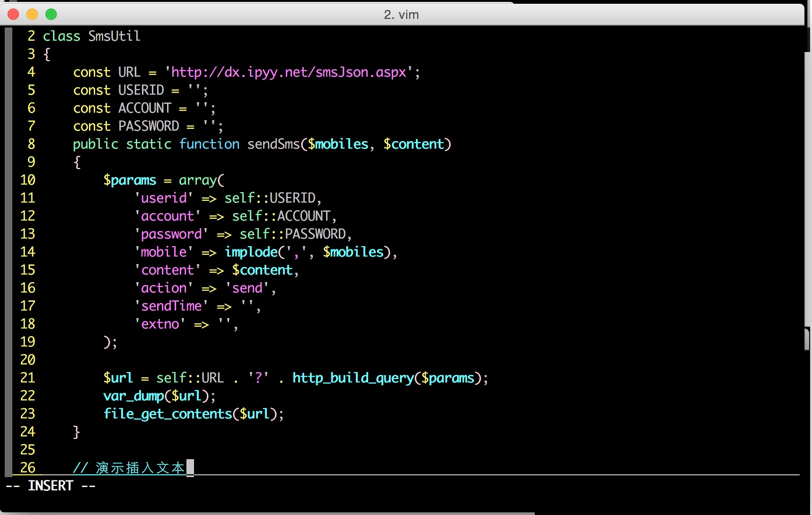Click the closing brace on line 24

77,432
